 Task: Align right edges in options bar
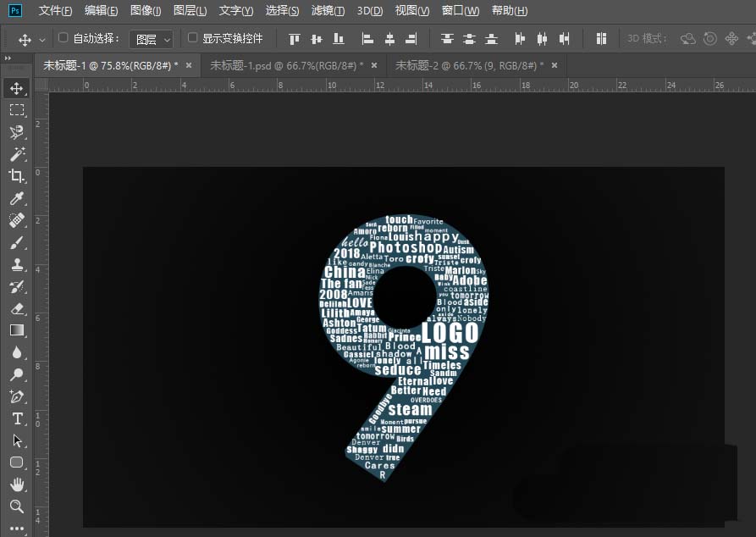pos(411,39)
